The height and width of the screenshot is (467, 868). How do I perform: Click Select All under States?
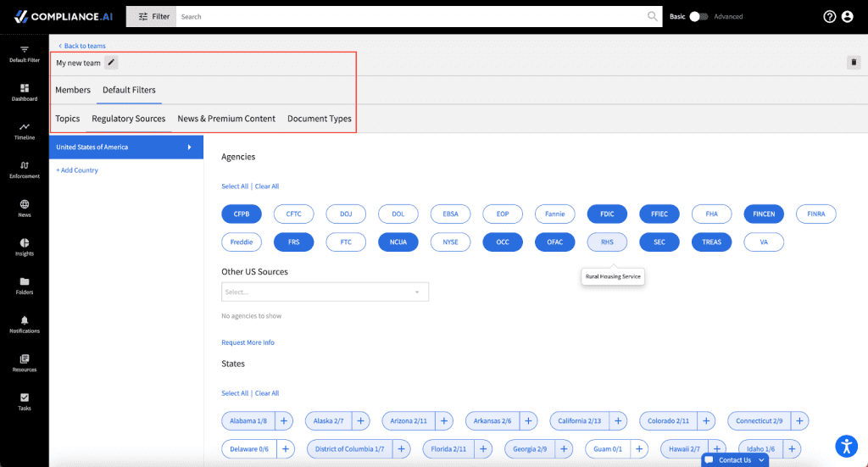[235, 393]
